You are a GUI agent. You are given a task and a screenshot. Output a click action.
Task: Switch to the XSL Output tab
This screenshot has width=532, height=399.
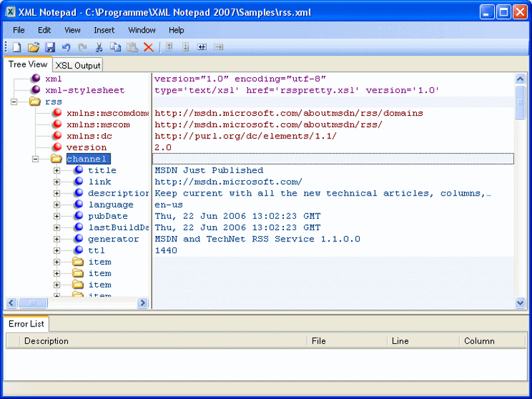click(77, 65)
